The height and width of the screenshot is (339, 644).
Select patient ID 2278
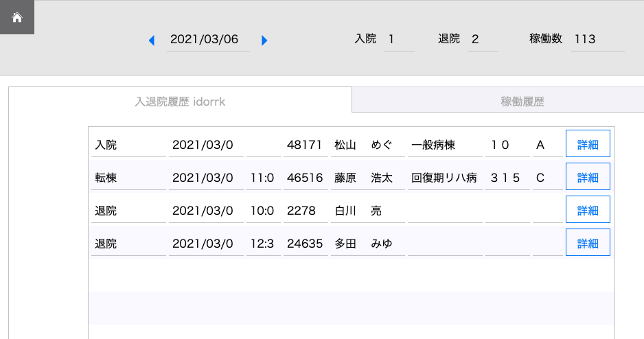tap(306, 211)
